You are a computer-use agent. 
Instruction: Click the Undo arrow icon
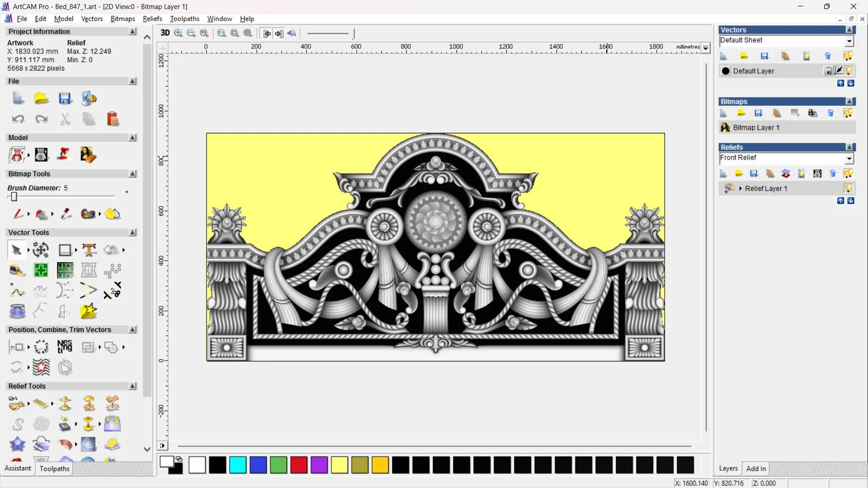click(18, 119)
